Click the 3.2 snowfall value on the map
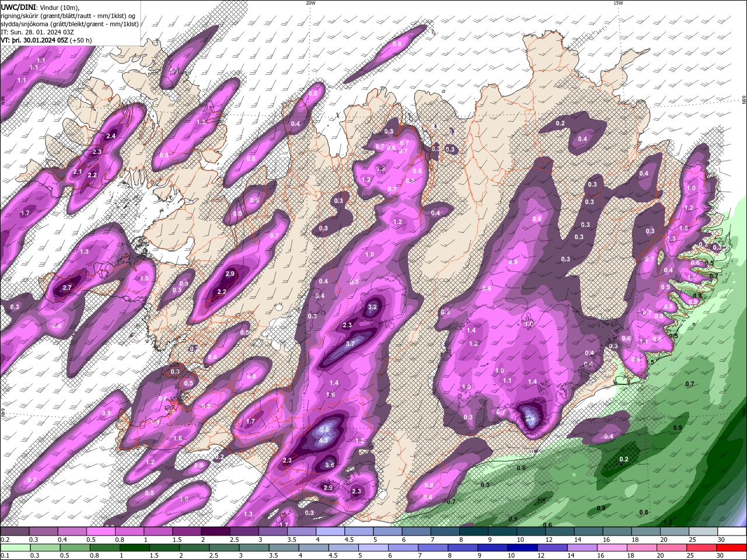 click(373, 307)
